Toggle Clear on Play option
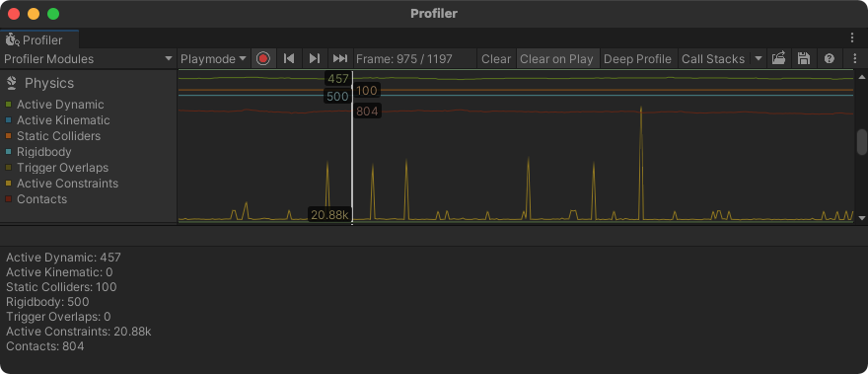 (x=557, y=59)
